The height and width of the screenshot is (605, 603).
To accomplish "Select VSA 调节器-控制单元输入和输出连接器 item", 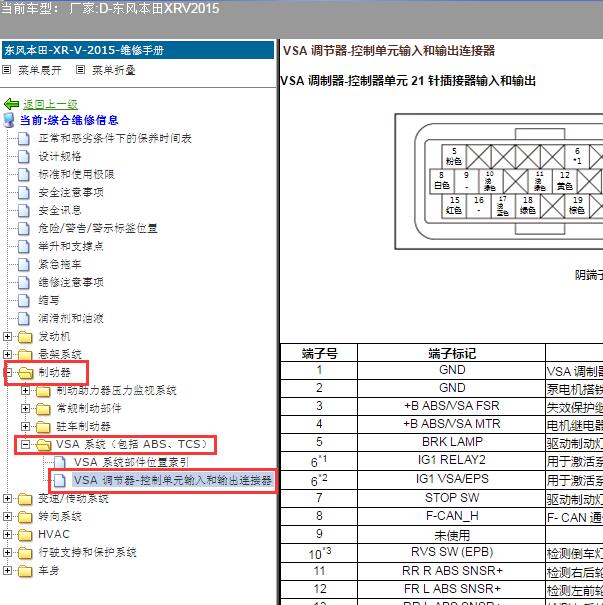I will 173,480.
